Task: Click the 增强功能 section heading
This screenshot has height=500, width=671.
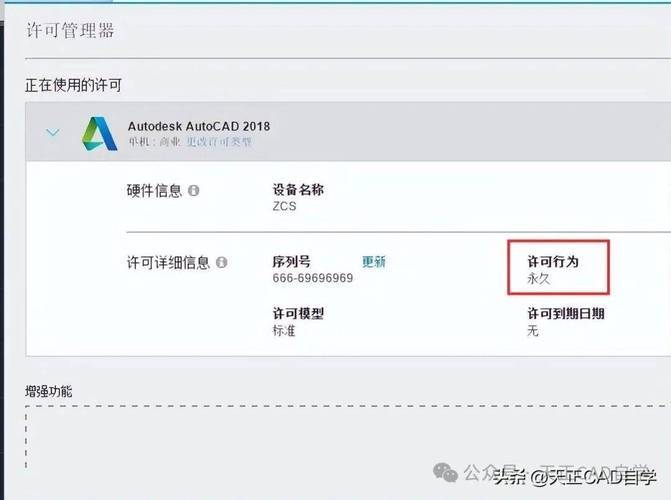Action: (49, 391)
